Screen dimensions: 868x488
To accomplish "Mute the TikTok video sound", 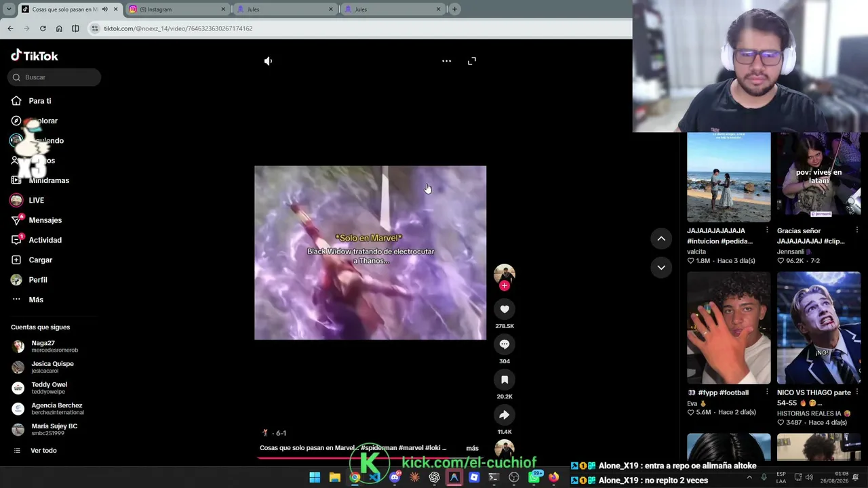I will (x=269, y=61).
